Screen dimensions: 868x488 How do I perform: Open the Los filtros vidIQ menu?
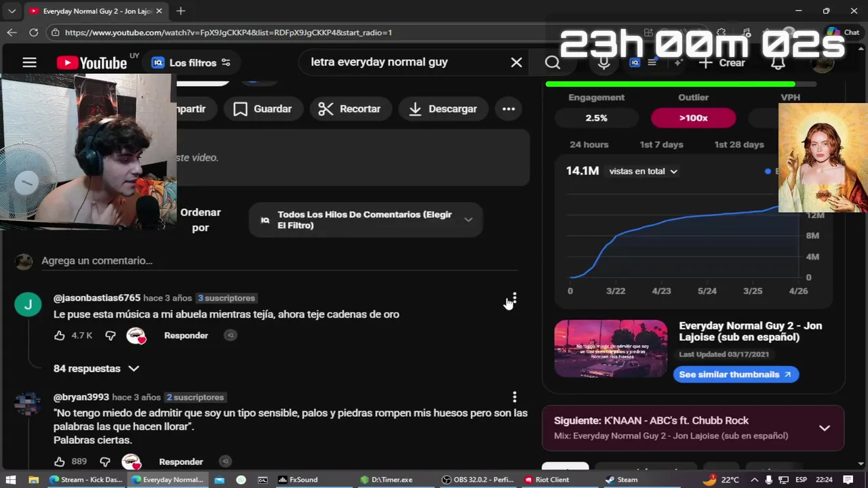[x=191, y=62]
